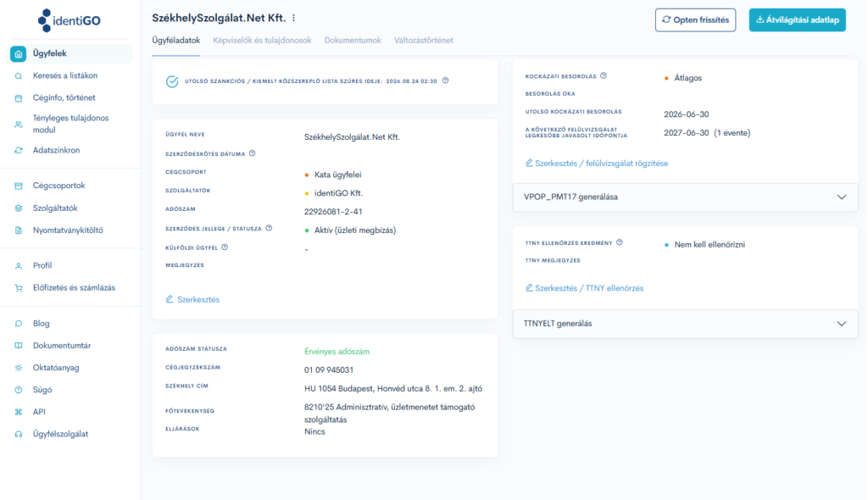Click the Nyomtatványkitöltő document icon
868x500 pixels.
pyautogui.click(x=19, y=231)
